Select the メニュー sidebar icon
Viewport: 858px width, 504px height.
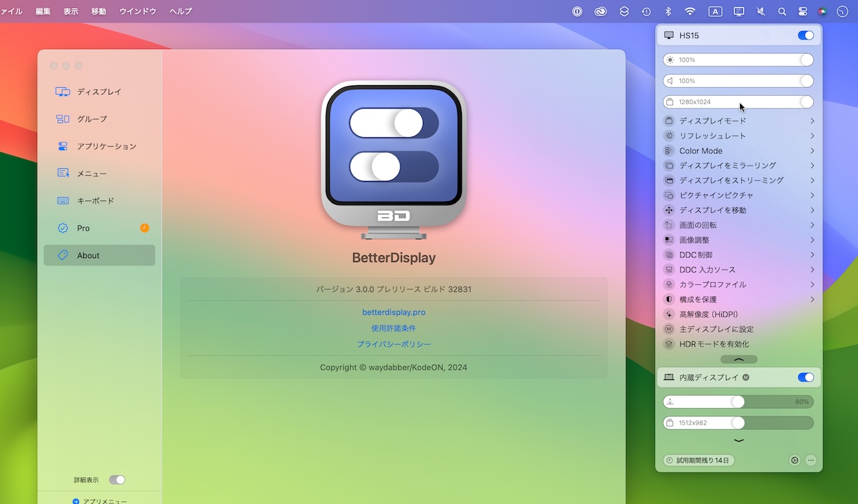click(x=63, y=174)
